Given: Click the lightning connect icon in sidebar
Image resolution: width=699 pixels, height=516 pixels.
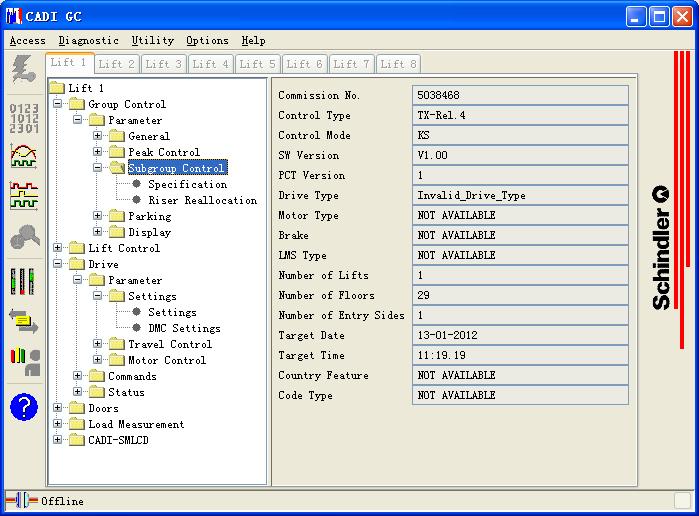Looking at the screenshot, I should [24, 69].
